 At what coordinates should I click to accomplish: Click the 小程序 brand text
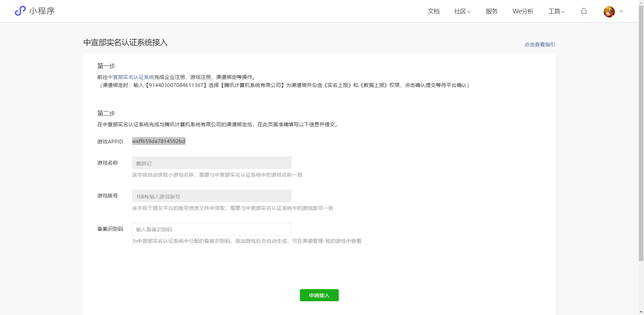42,11
